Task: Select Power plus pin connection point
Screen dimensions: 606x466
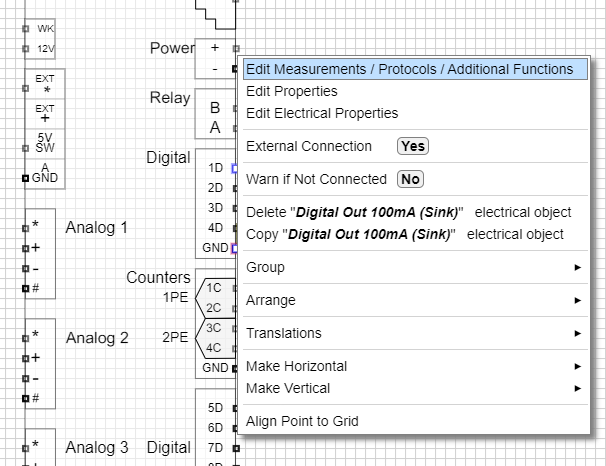Action: [236, 48]
